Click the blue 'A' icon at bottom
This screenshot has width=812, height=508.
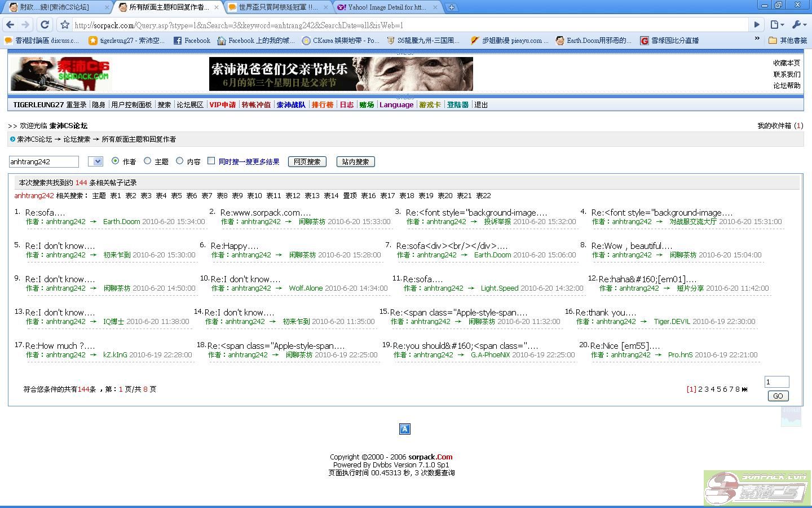pos(405,429)
